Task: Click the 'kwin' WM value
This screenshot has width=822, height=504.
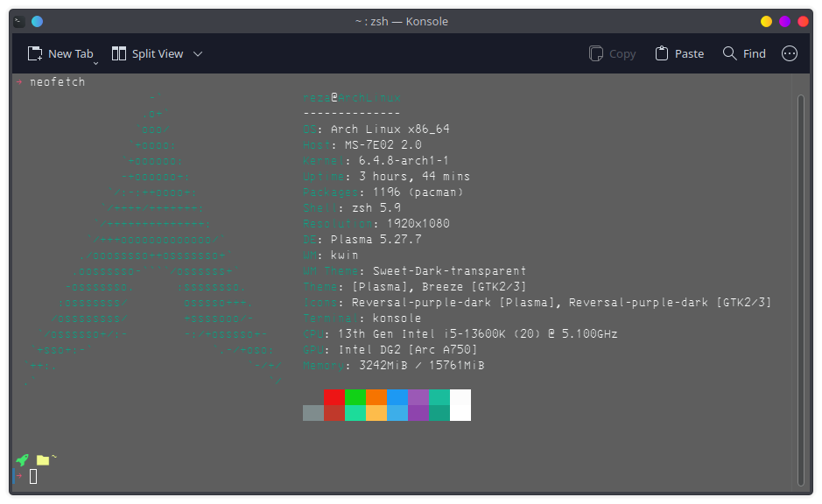Action: coord(344,255)
